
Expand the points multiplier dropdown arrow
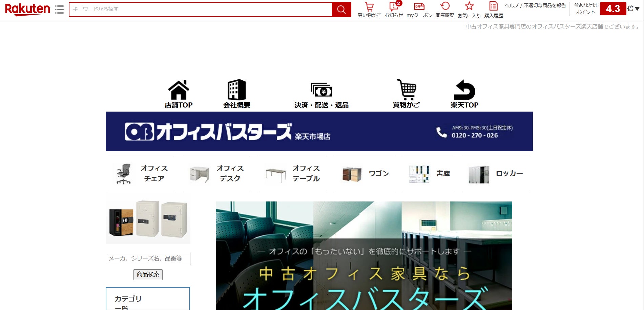pos(637,9)
